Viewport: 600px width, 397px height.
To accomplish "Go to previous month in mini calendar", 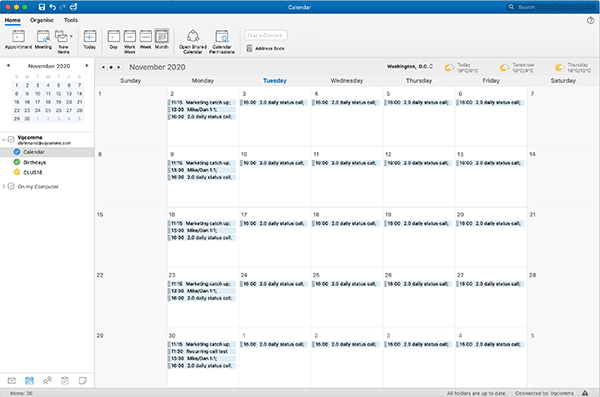I will click(8, 66).
